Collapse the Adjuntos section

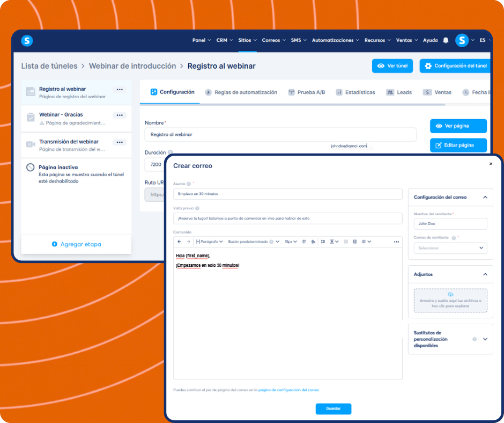tap(485, 275)
